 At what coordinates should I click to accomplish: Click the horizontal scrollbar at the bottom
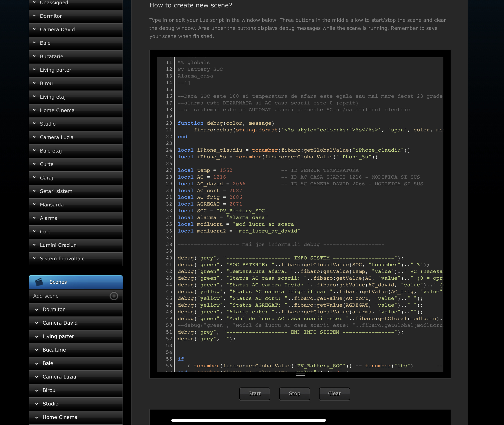point(248,421)
